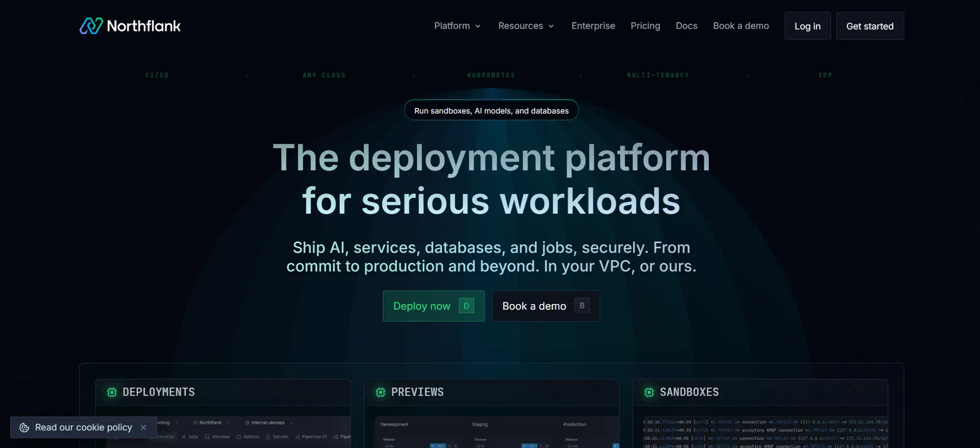Open the Pricing page
Screen dimensions: 980x448
click(645, 26)
